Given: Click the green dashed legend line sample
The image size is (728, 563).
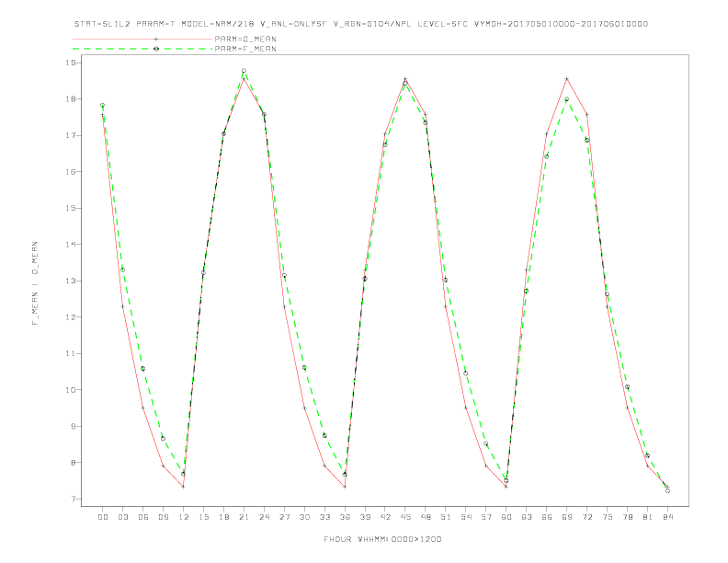Looking at the screenshot, I should pyautogui.click(x=142, y=49).
